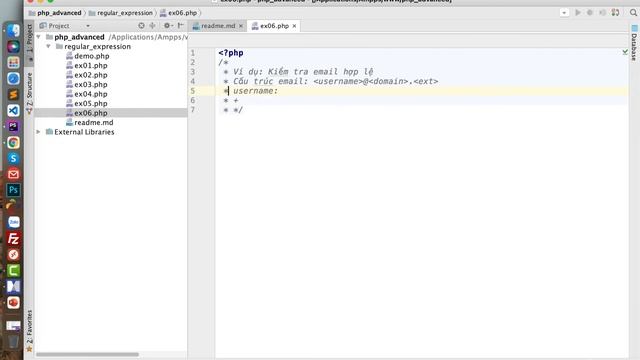Image resolution: width=640 pixels, height=360 pixels.
Task: Open the listen for debug connections icon
Action: (x=615, y=13)
